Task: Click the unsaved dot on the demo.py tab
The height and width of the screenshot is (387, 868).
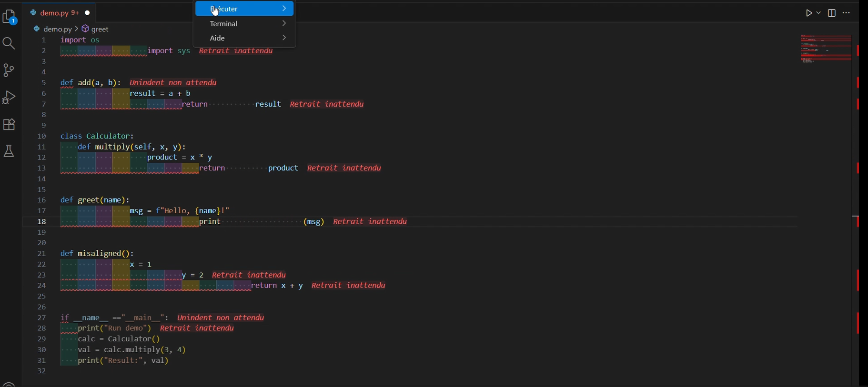Action: (88, 13)
